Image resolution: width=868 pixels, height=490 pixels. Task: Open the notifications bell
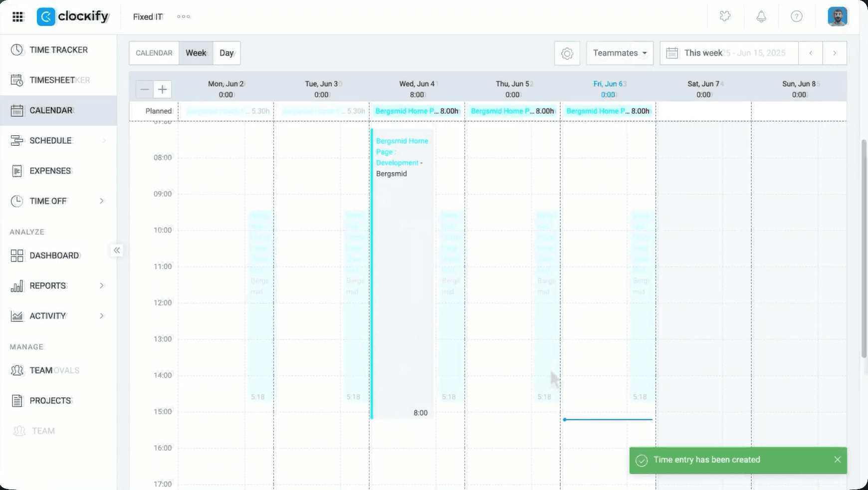[x=761, y=16]
